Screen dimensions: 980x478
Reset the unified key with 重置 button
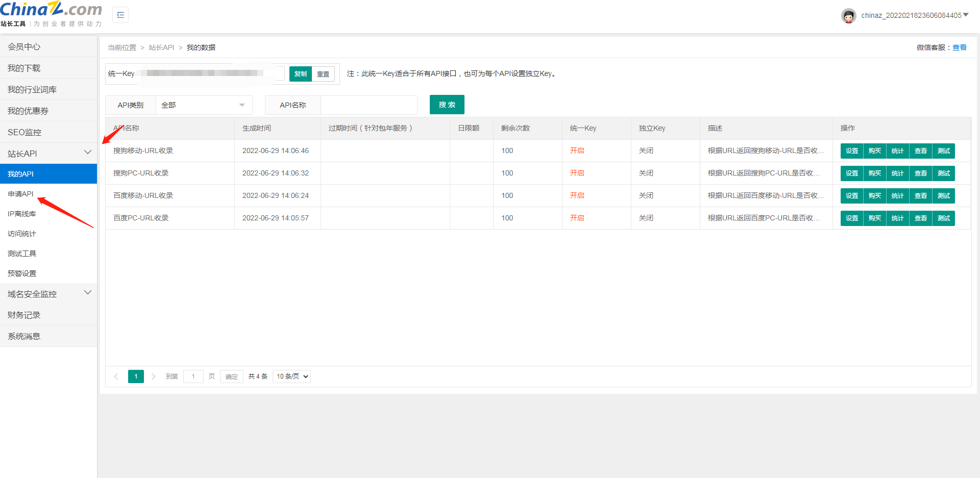pos(323,74)
